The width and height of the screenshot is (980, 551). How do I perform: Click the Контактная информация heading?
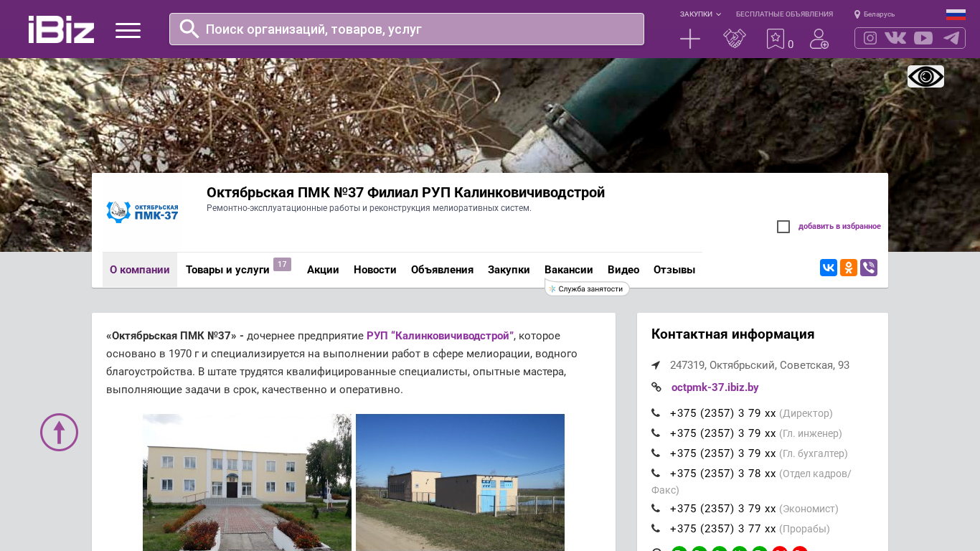(x=732, y=334)
